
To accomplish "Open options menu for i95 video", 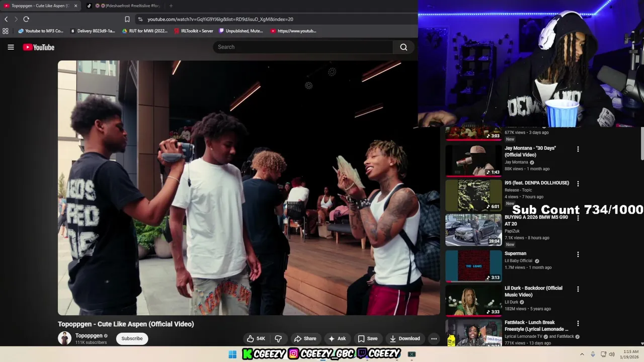I will pos(578,184).
